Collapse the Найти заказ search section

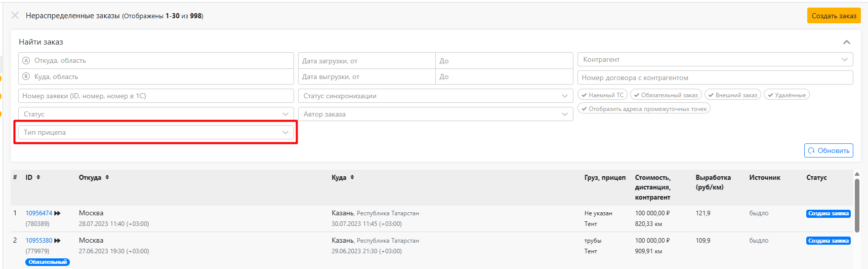(846, 42)
